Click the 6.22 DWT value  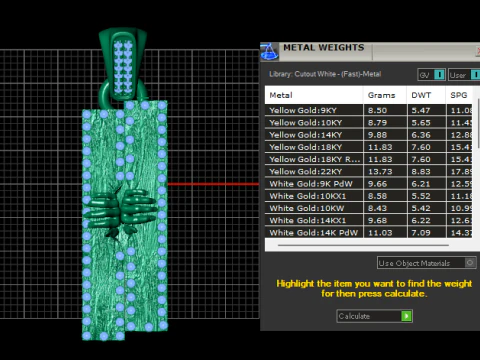click(421, 220)
